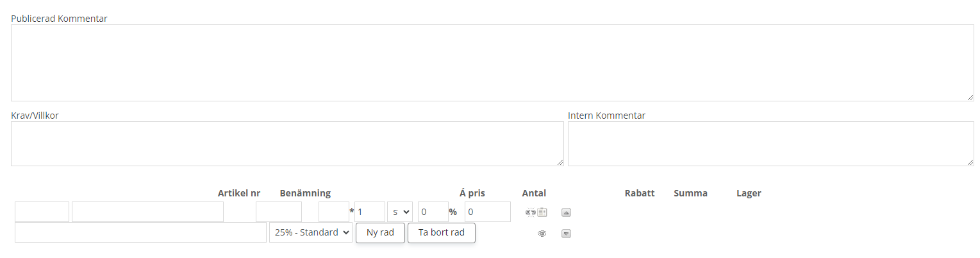Click inside the Publicerad Kommentar text area

coord(492,62)
